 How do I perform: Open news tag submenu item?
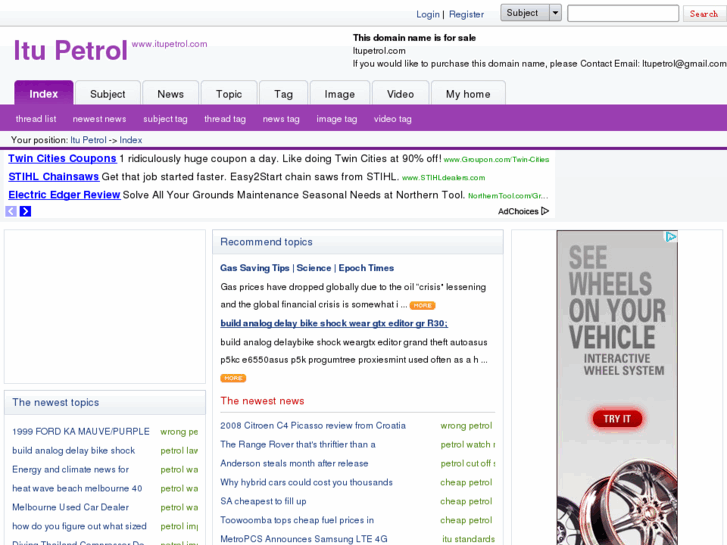click(281, 119)
